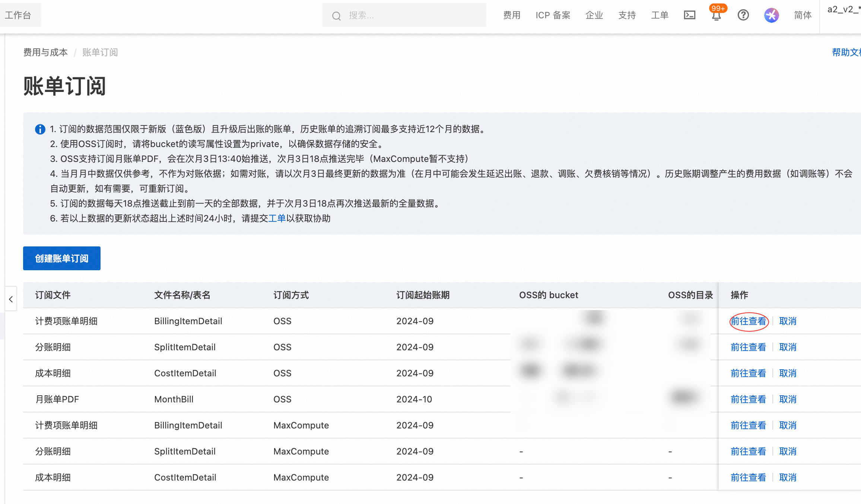Open the Cloud Shell terminal icon
This screenshot has height=504, width=861.
pyautogui.click(x=689, y=15)
